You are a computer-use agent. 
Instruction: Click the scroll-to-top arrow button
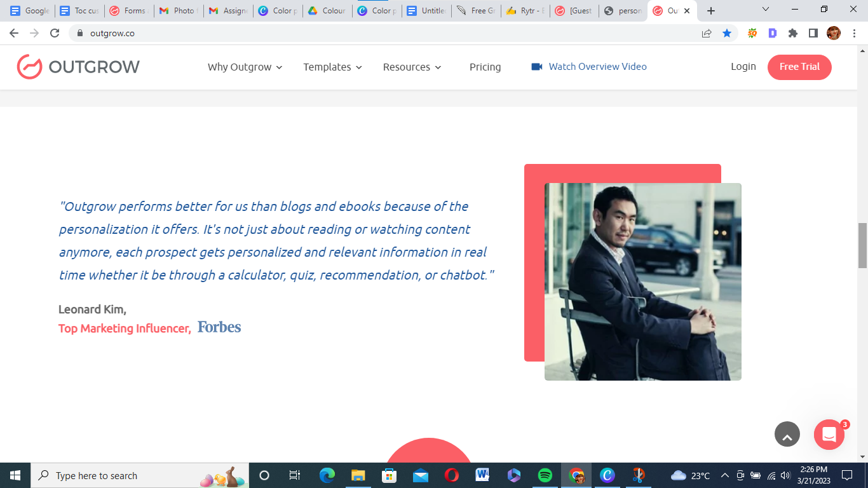pos(787,435)
